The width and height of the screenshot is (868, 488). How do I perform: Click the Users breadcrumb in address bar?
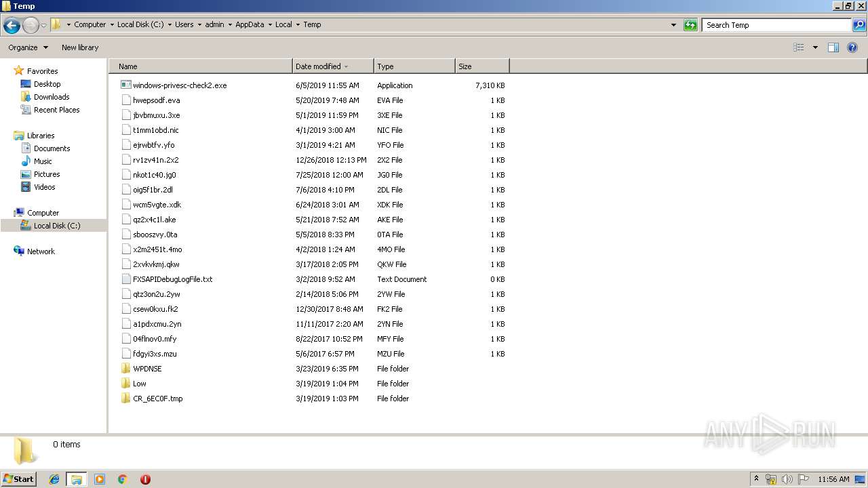[184, 24]
